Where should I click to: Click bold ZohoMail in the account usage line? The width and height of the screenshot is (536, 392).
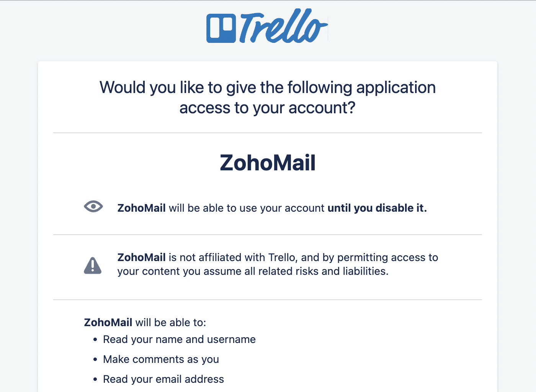pos(141,208)
